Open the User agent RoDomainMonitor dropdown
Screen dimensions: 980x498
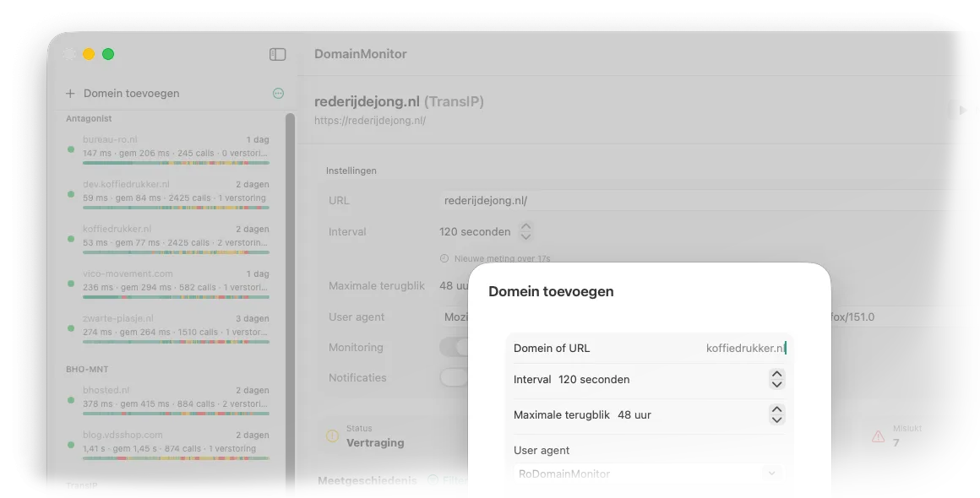coord(648,474)
